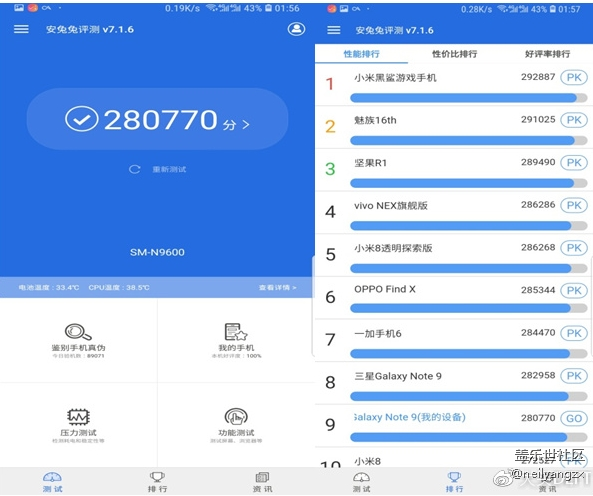Open 我的手机 device icon
The height and width of the screenshot is (496, 593).
pyautogui.click(x=236, y=332)
